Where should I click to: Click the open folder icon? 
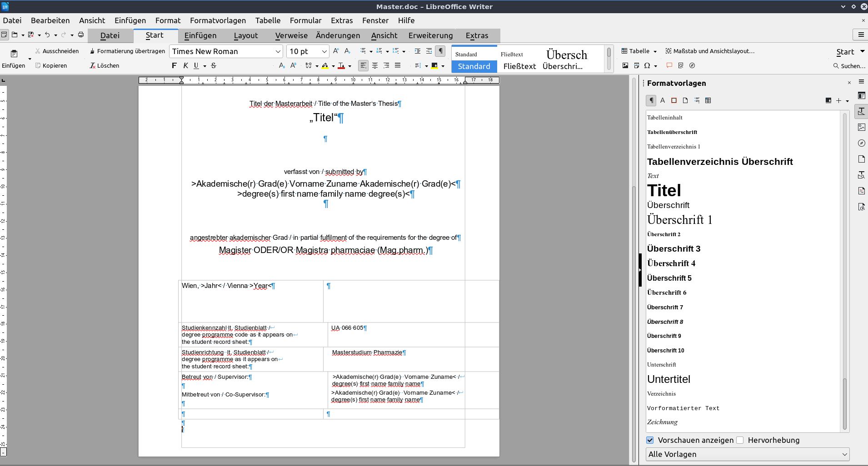pos(15,35)
